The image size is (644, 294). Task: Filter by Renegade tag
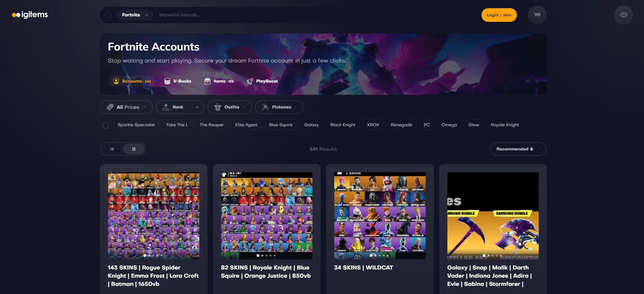point(401,125)
